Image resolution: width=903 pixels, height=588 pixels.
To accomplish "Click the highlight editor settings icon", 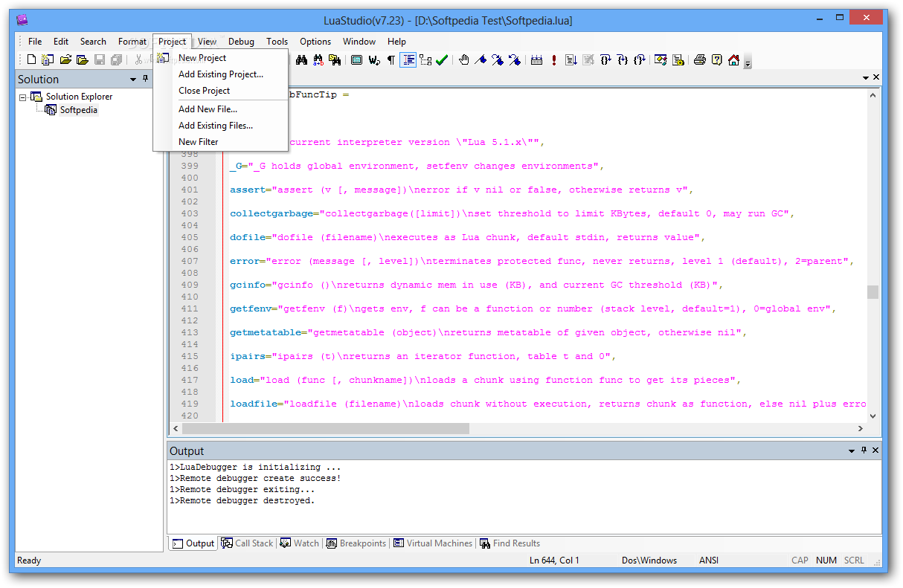I will pos(661,60).
